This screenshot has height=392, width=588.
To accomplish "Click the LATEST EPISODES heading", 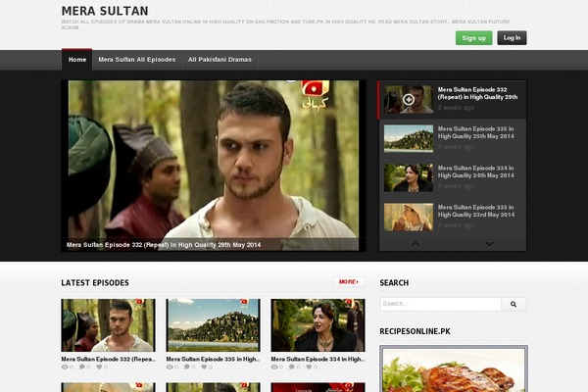I will [x=95, y=283].
